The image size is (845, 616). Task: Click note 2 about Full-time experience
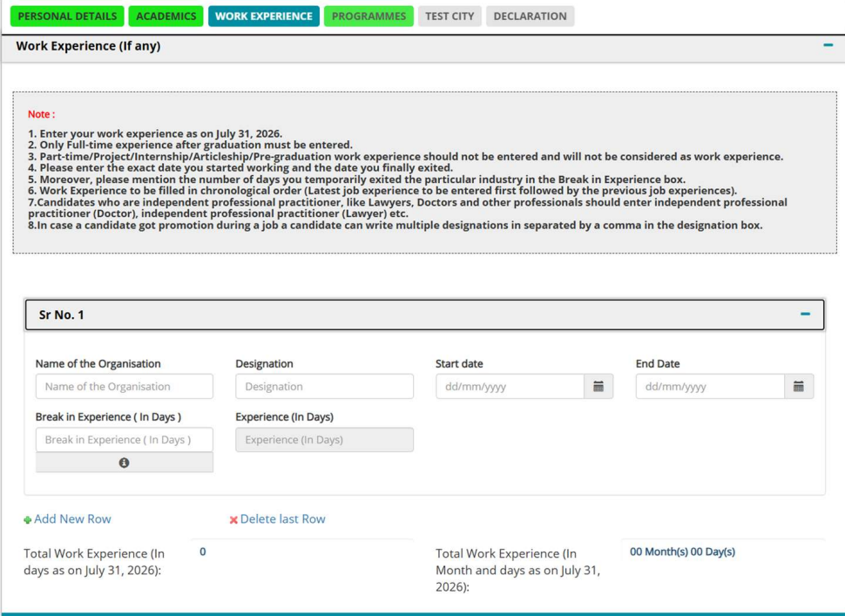click(190, 145)
